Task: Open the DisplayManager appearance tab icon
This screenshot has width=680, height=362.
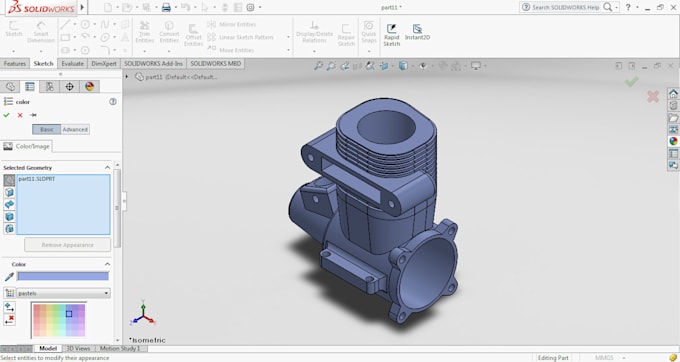Action: point(89,86)
